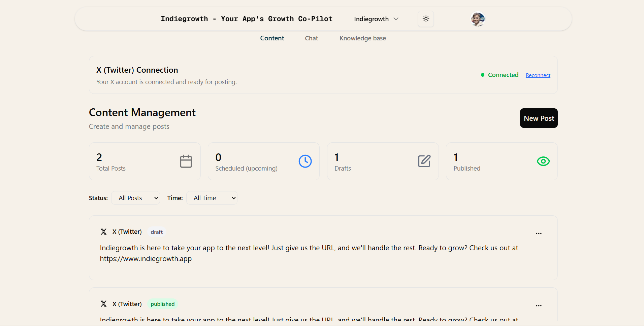Select the Content tab

coord(272,38)
